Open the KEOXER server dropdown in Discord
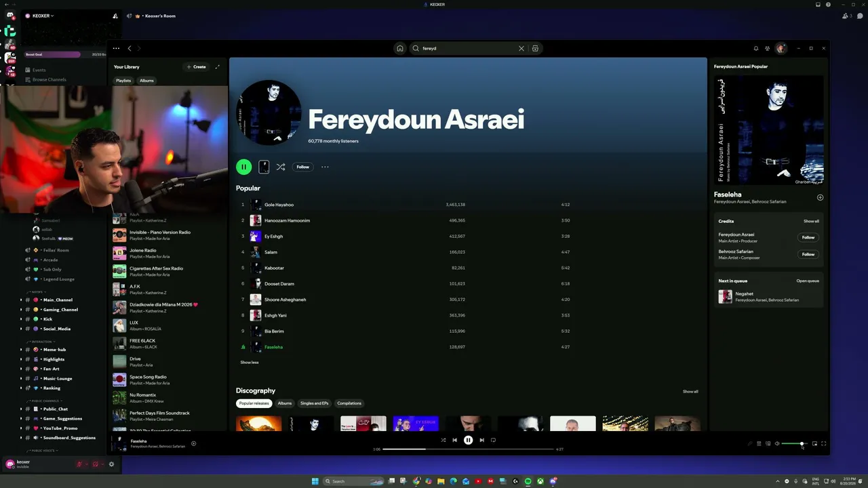This screenshot has height=488, width=868. [x=43, y=16]
